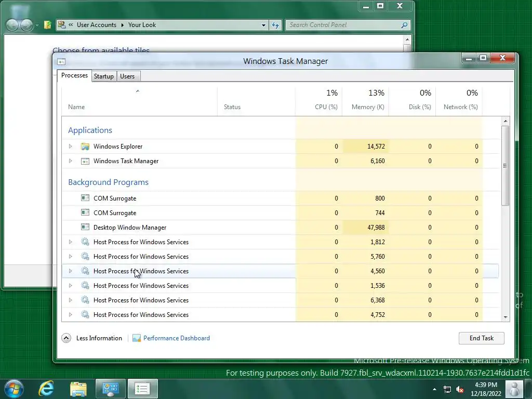Sort by the CPU (%) column header

(318, 101)
